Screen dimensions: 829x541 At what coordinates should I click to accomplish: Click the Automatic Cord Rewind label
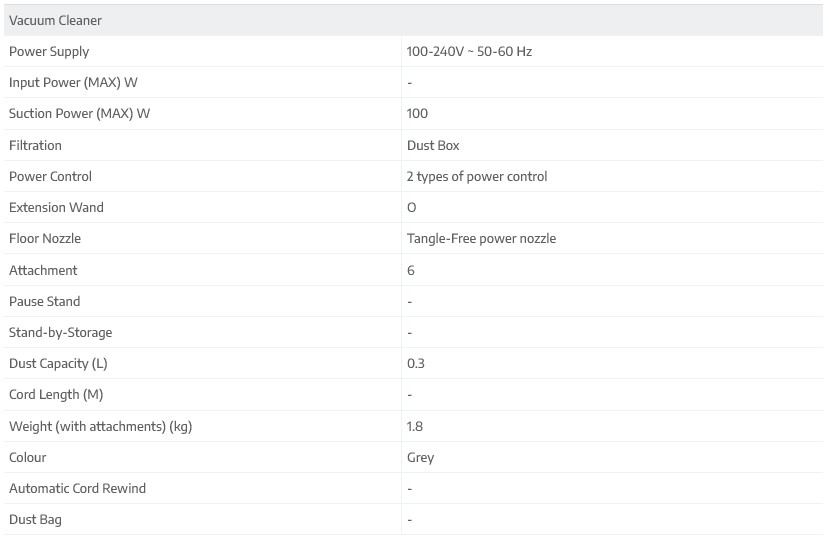click(77, 488)
